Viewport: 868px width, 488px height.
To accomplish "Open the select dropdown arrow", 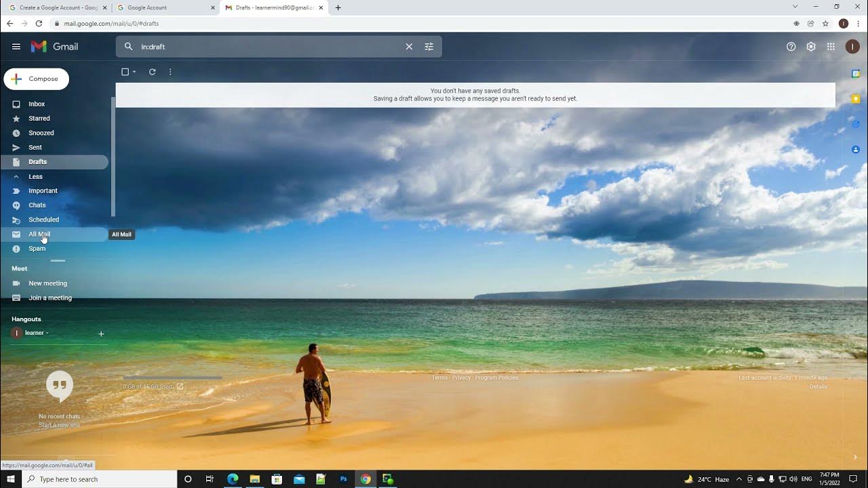I will pyautogui.click(x=134, y=72).
